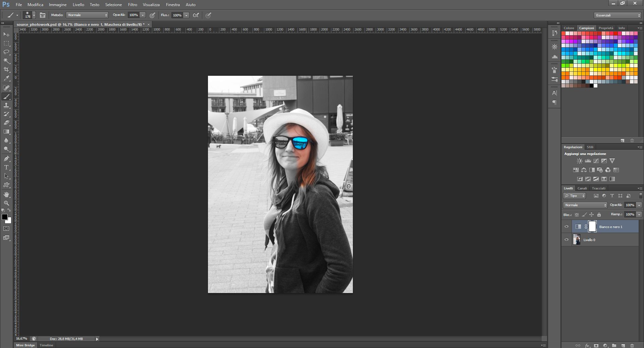Unlink the Bianco e nero 1 layer mask
The image size is (644, 348).
[586, 227]
